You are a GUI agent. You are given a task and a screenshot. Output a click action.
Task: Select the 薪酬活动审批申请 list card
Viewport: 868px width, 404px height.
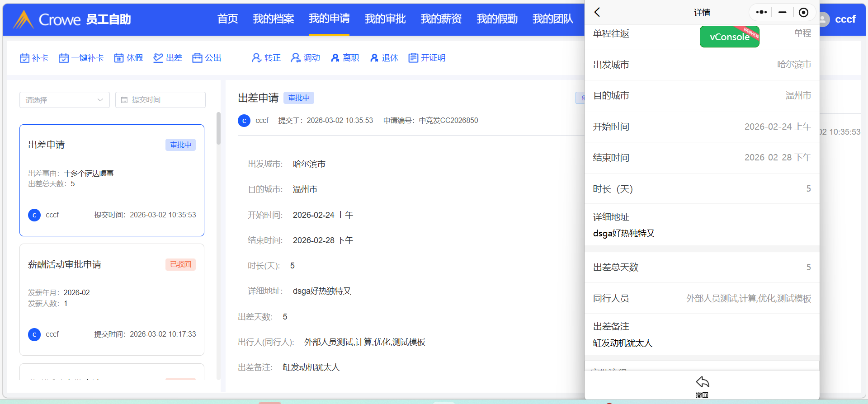(112, 299)
